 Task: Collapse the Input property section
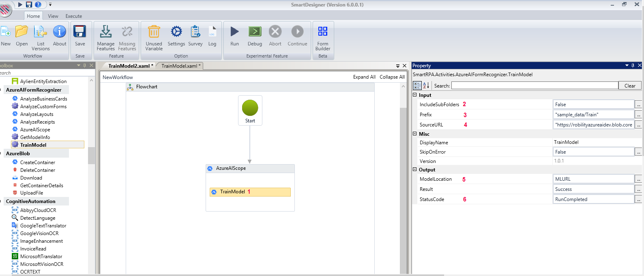click(x=415, y=95)
